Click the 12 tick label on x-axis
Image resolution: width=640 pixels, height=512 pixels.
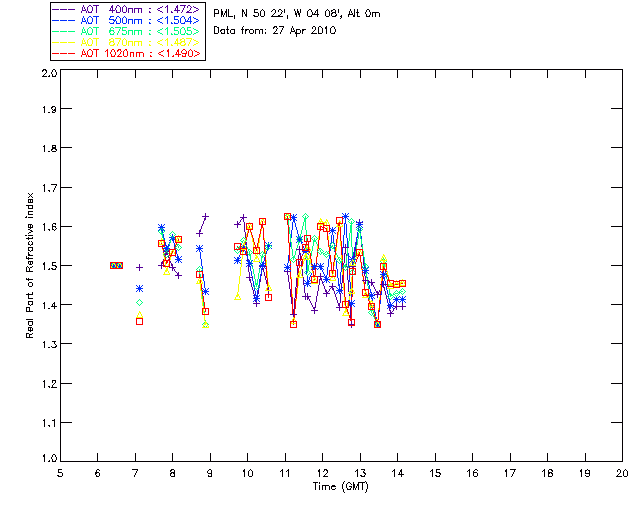(x=323, y=474)
